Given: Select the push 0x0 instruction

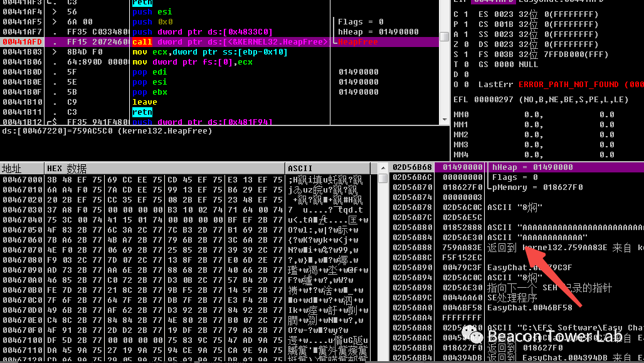Looking at the screenshot, I should [x=152, y=22].
